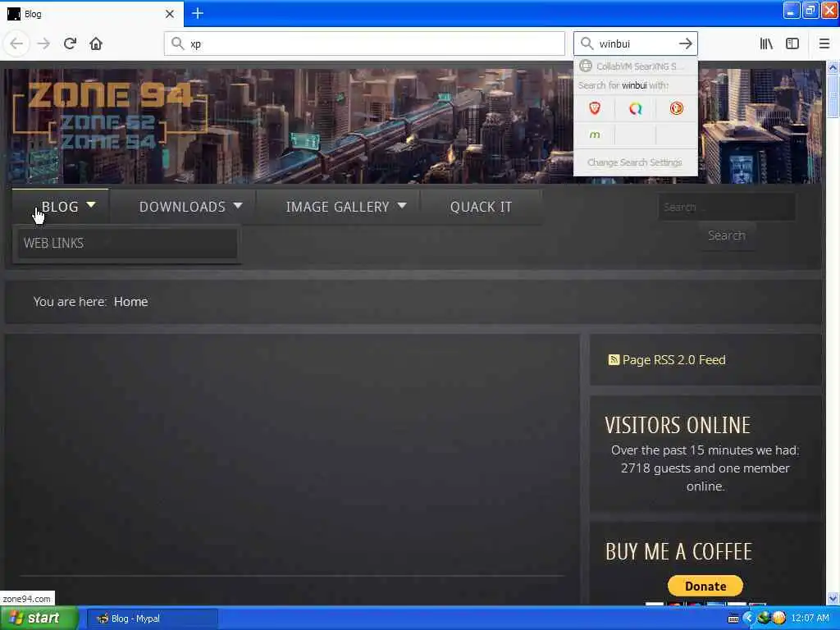Open the browser home page
The width and height of the screenshot is (840, 630).
96,43
